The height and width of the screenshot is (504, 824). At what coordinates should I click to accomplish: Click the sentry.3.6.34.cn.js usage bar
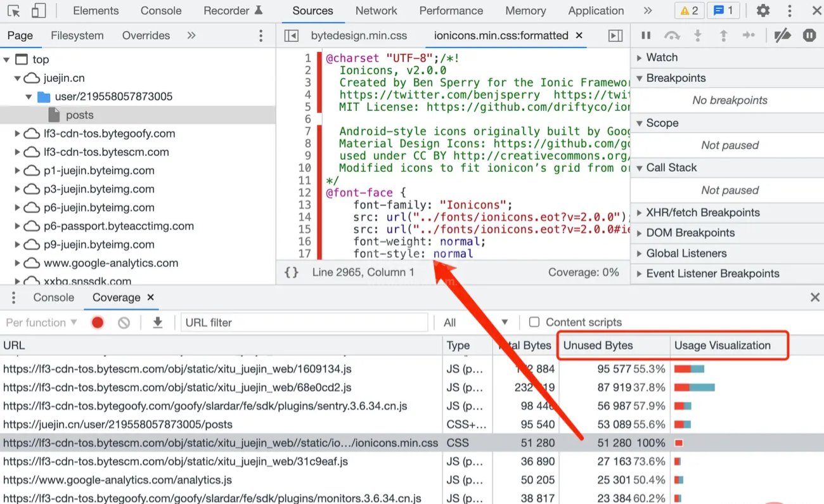click(x=683, y=406)
